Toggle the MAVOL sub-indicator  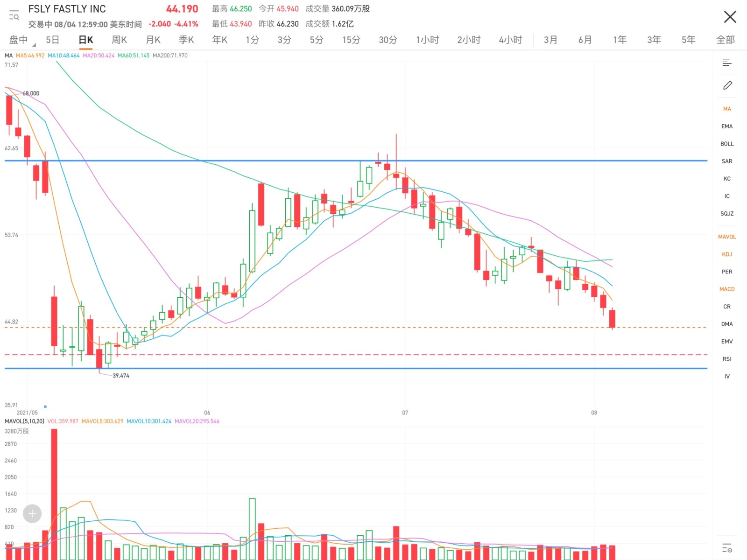pyautogui.click(x=727, y=237)
